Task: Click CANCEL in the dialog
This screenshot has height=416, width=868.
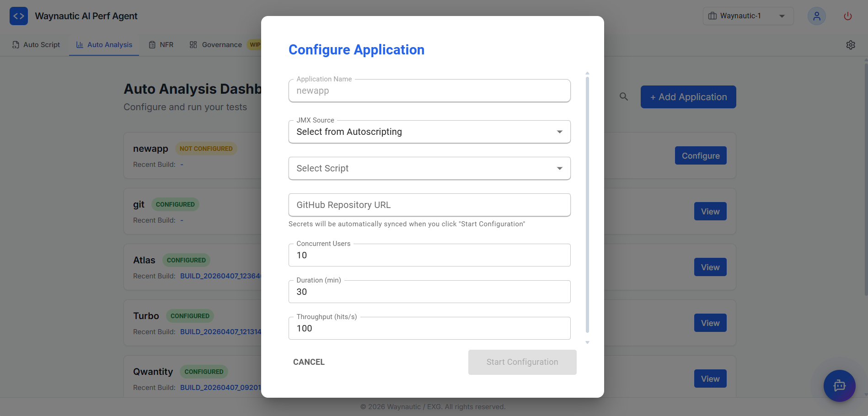Action: [309, 362]
